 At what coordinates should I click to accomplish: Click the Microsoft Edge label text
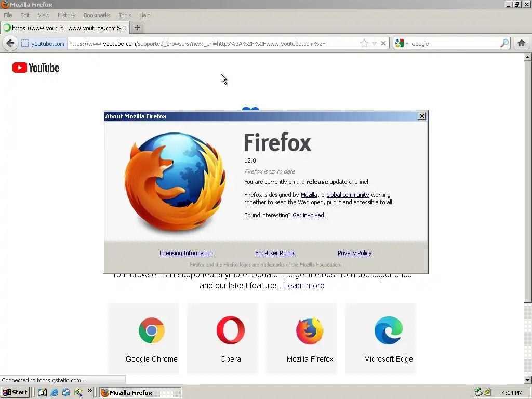pos(389,359)
